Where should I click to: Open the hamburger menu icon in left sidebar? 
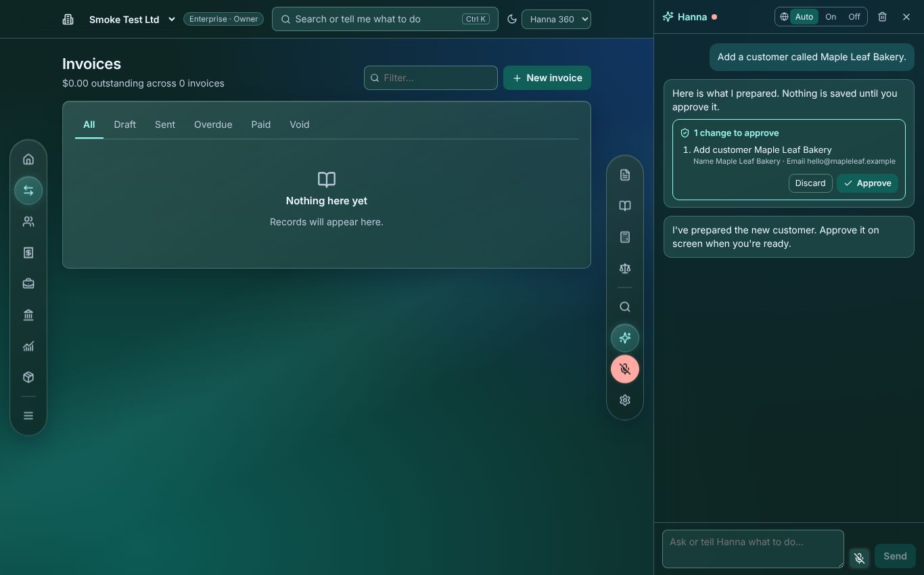pyautogui.click(x=28, y=416)
